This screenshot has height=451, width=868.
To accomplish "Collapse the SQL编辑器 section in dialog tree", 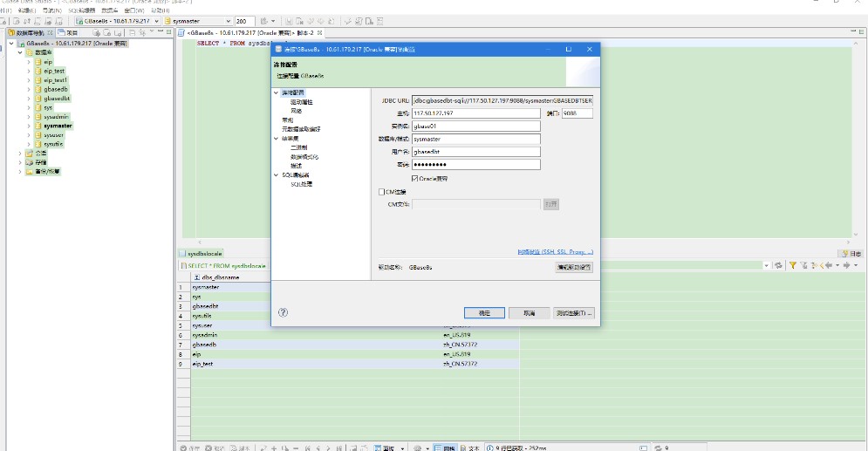I will [x=277, y=174].
